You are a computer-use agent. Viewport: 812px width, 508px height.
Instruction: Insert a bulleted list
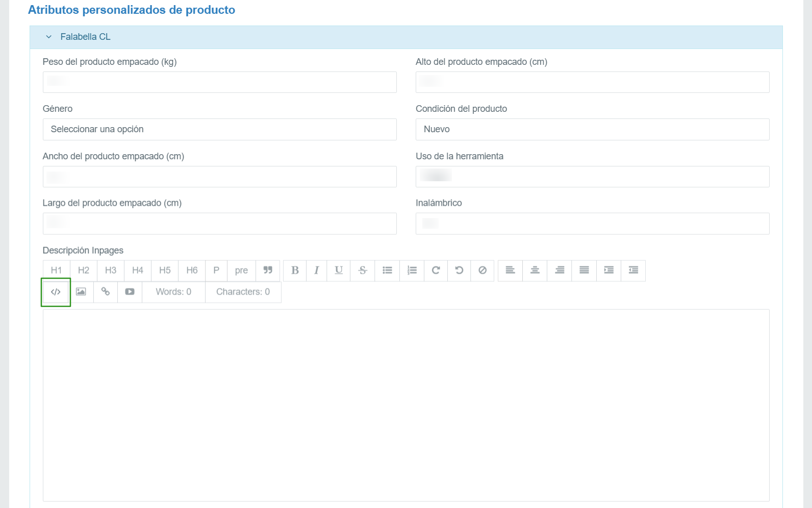(388, 271)
